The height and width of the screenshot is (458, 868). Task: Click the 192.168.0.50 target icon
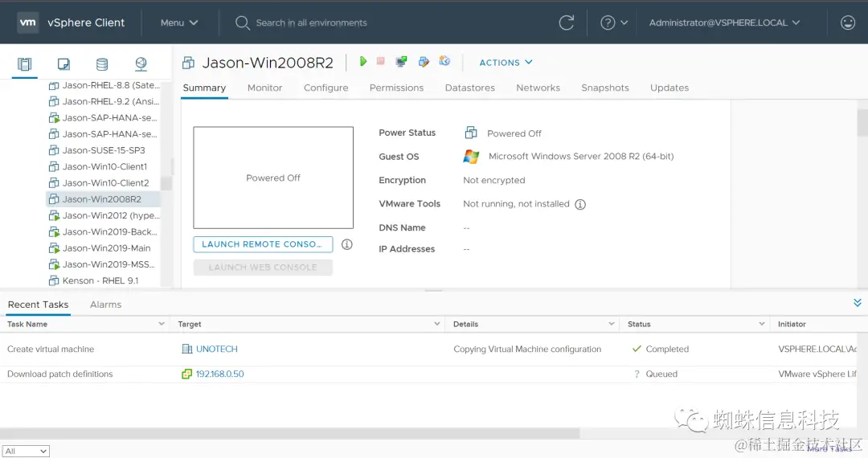[x=186, y=374]
